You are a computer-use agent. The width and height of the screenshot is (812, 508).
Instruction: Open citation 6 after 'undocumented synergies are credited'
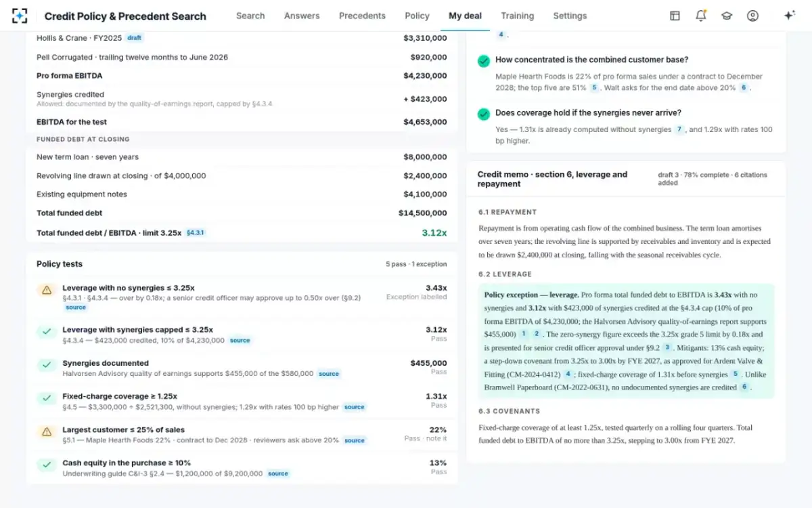744,387
